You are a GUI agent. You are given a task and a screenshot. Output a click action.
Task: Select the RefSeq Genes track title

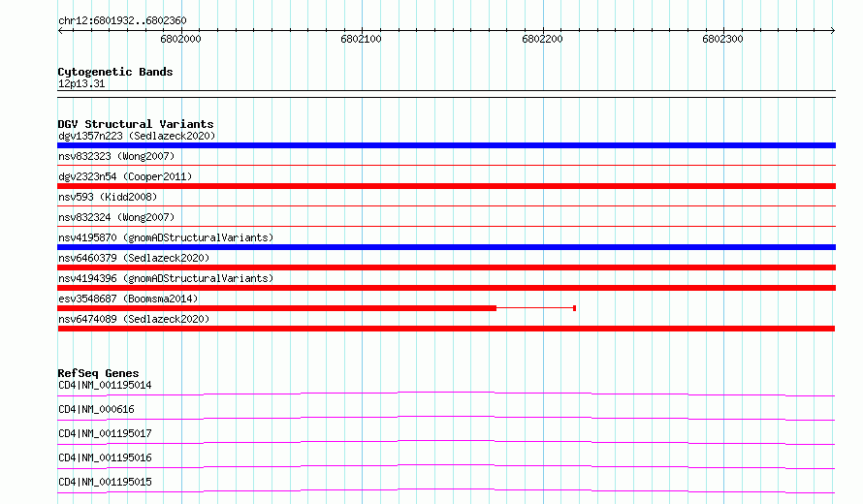(x=98, y=373)
